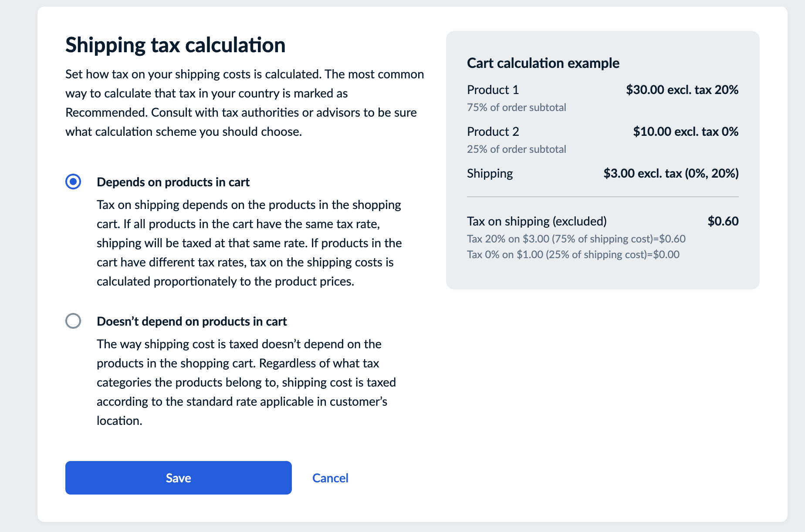Click the "$10.00 excl. tax 0%" value
Viewport: 805px width, 532px height.
click(x=686, y=131)
